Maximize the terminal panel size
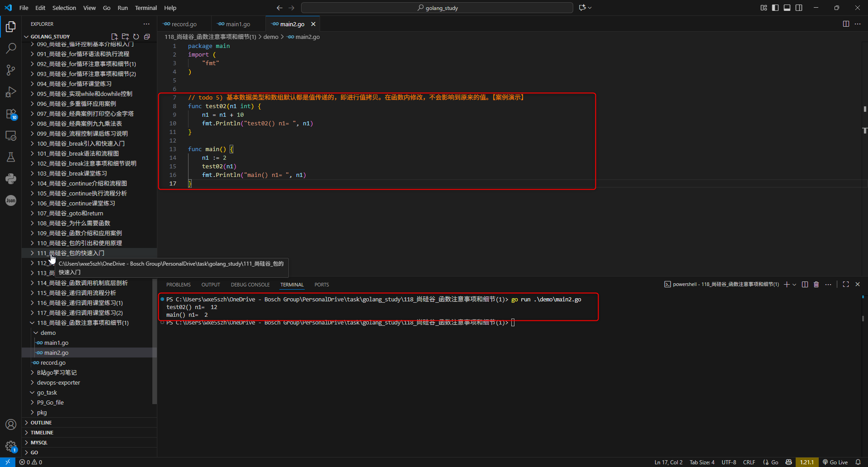The height and width of the screenshot is (467, 868). [846, 285]
